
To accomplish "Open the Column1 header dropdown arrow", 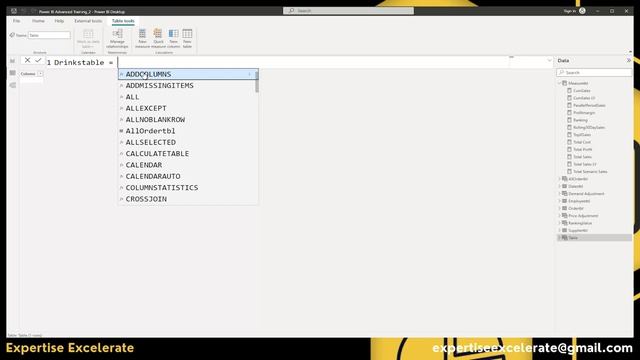I will (40, 74).
